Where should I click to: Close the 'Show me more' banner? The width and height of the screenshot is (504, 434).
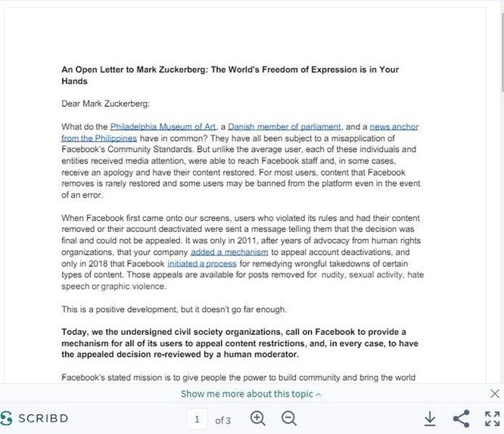pyautogui.click(x=495, y=393)
